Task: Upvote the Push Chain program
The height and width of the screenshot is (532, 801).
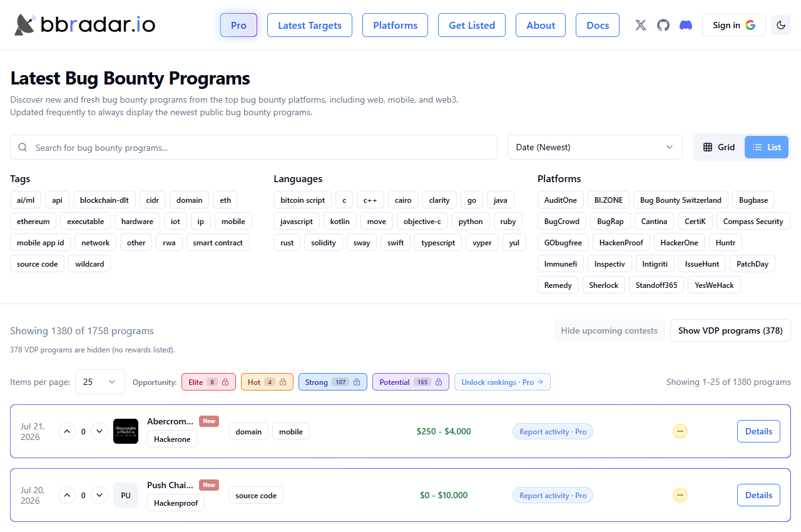Action: [67, 495]
